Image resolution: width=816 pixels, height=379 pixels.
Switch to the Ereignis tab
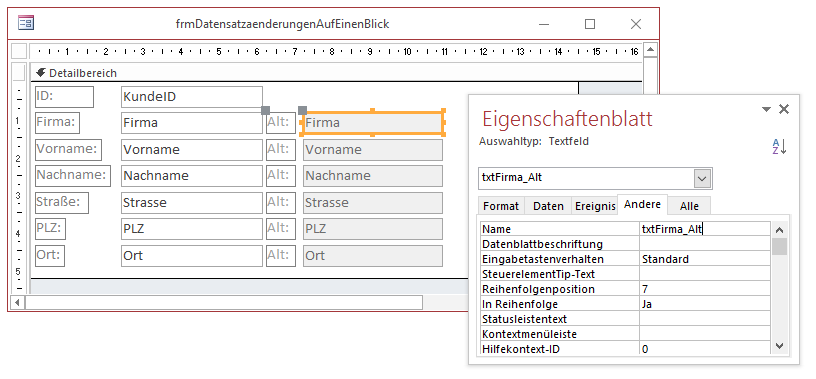pos(595,206)
